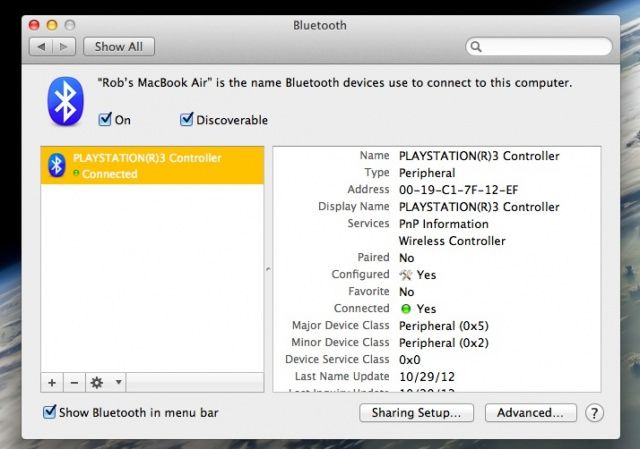The height and width of the screenshot is (449, 640).
Task: Click the green Connected status dot in details
Action: coord(406,309)
